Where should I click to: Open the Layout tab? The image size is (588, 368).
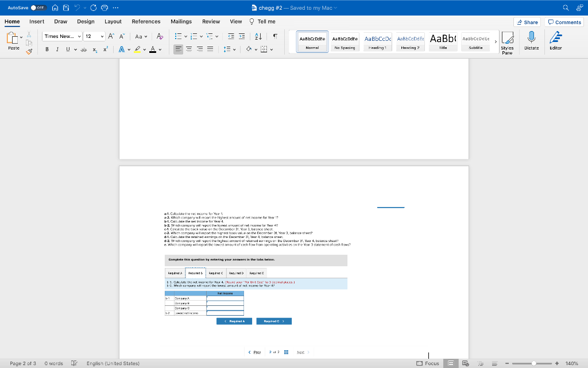(113, 21)
